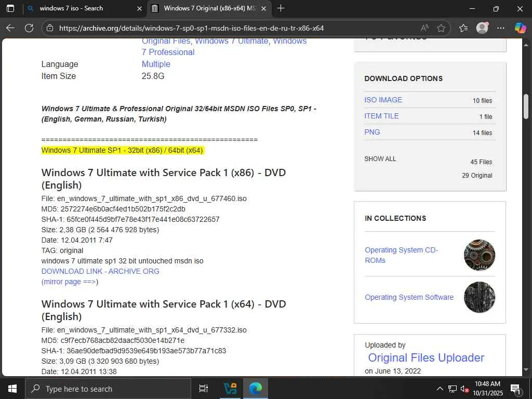
Task: Click the gears collection thumbnail
Action: [480, 255]
